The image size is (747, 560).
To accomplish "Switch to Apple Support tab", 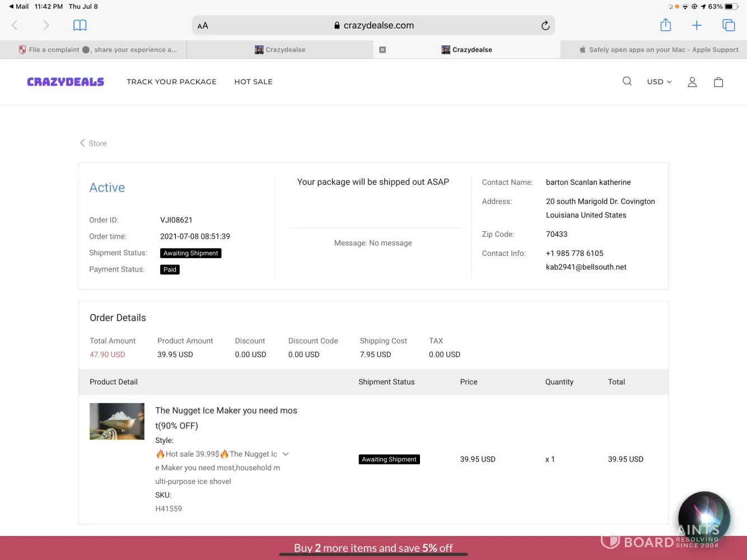I will (658, 50).
